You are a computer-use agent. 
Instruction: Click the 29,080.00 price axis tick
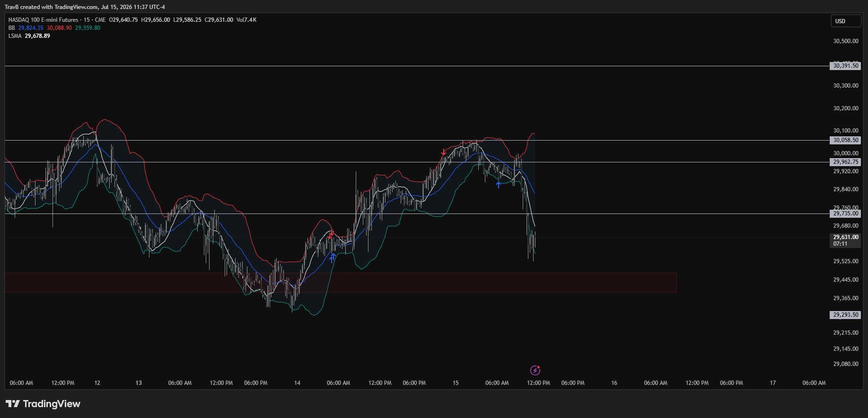[x=846, y=364]
